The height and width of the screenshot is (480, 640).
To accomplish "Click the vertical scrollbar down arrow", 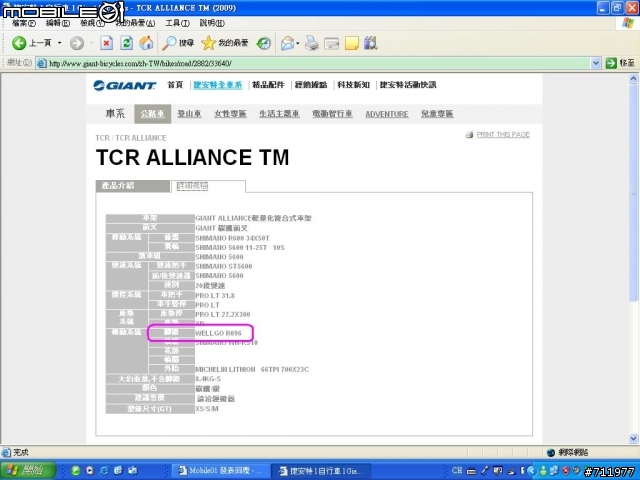I will [633, 439].
